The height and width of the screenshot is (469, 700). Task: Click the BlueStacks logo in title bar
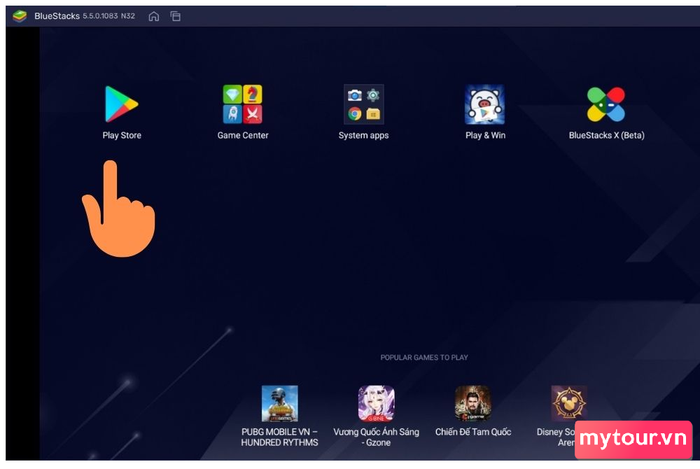pos(20,16)
